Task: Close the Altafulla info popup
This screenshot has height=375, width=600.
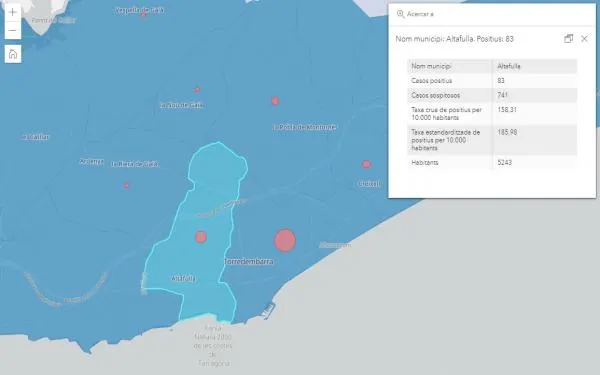Action: point(584,39)
